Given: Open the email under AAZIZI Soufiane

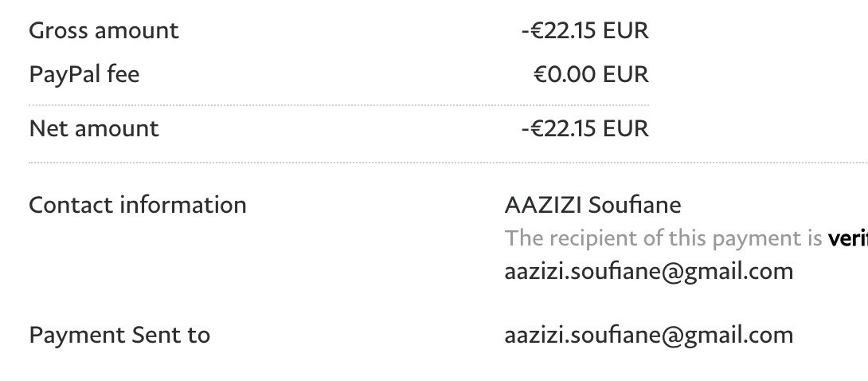Looking at the screenshot, I should [649, 271].
